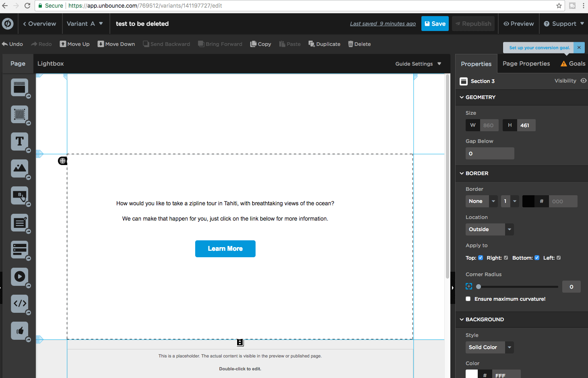
Task: Switch to the Page tab
Action: (18, 64)
